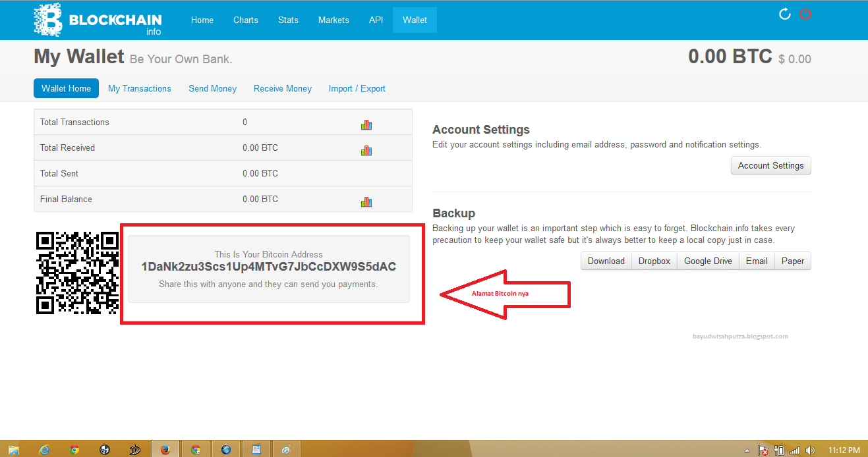Image resolution: width=868 pixels, height=457 pixels.
Task: Select the Wallet Home tab
Action: pos(66,88)
